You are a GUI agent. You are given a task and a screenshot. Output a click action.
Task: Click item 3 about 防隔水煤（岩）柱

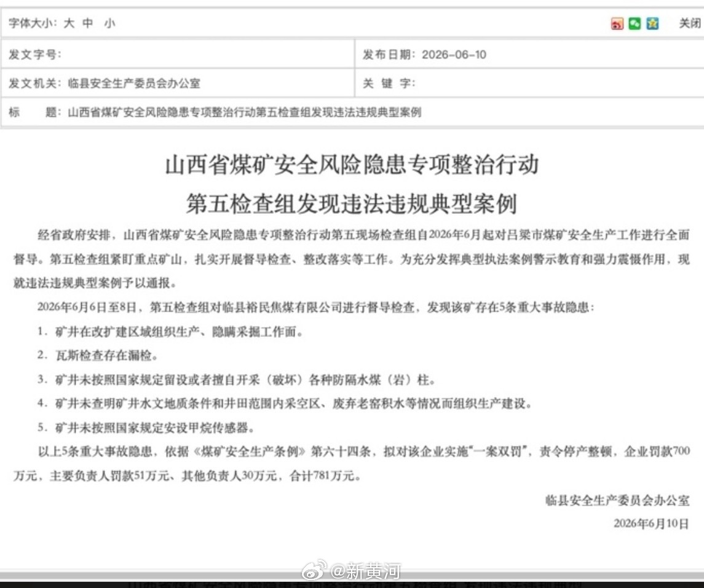[x=237, y=380]
